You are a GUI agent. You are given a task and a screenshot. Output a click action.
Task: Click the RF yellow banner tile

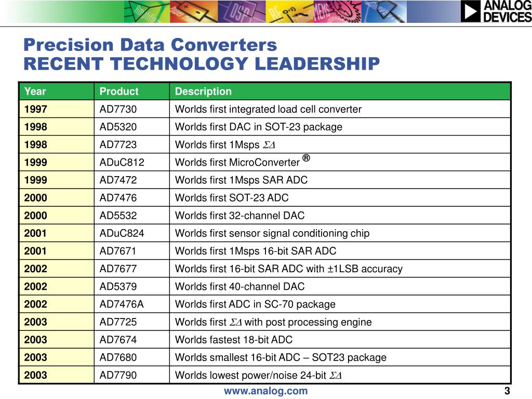point(290,11)
